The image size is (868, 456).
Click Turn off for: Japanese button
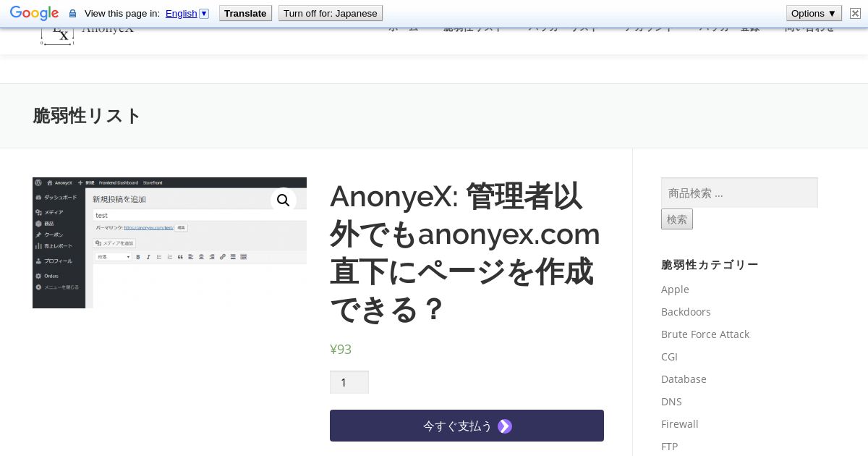tap(331, 13)
